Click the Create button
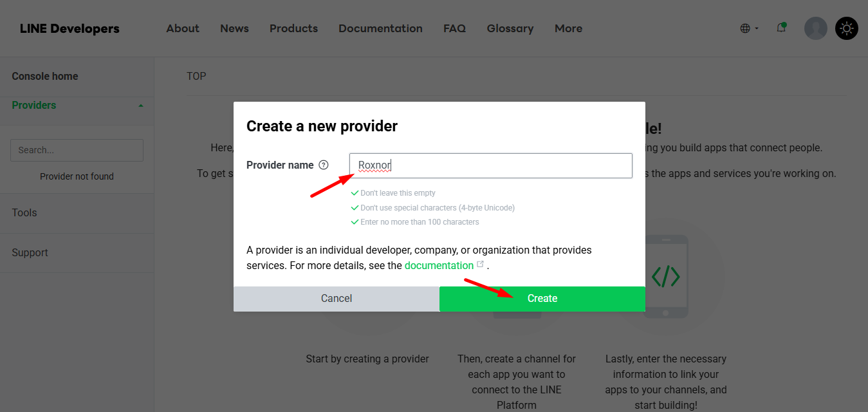The height and width of the screenshot is (412, 868). (x=542, y=298)
